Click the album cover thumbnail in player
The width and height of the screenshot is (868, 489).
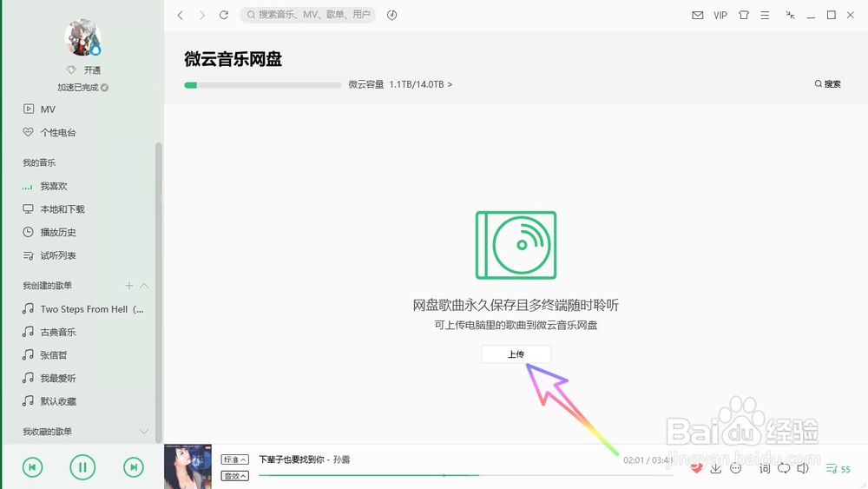(187, 466)
